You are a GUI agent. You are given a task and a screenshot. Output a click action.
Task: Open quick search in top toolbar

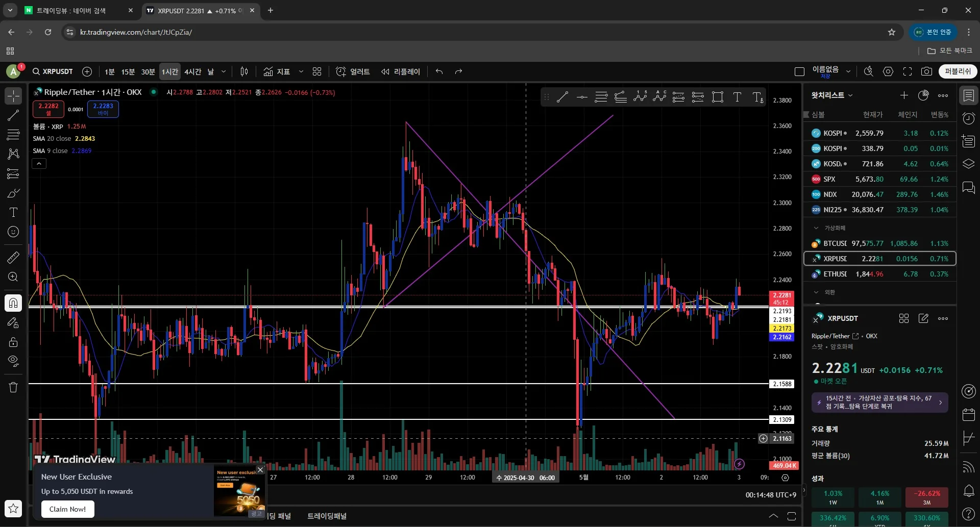click(868, 71)
